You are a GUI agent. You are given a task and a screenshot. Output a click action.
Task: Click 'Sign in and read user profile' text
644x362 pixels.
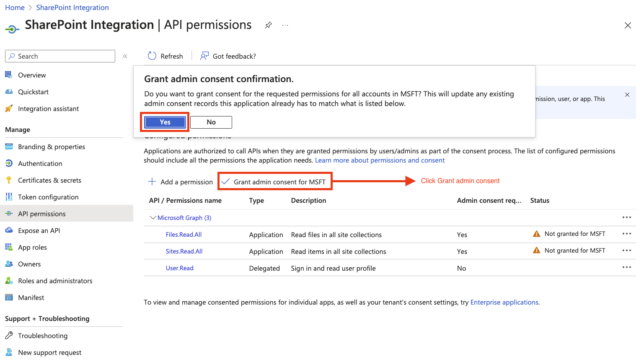[334, 268]
